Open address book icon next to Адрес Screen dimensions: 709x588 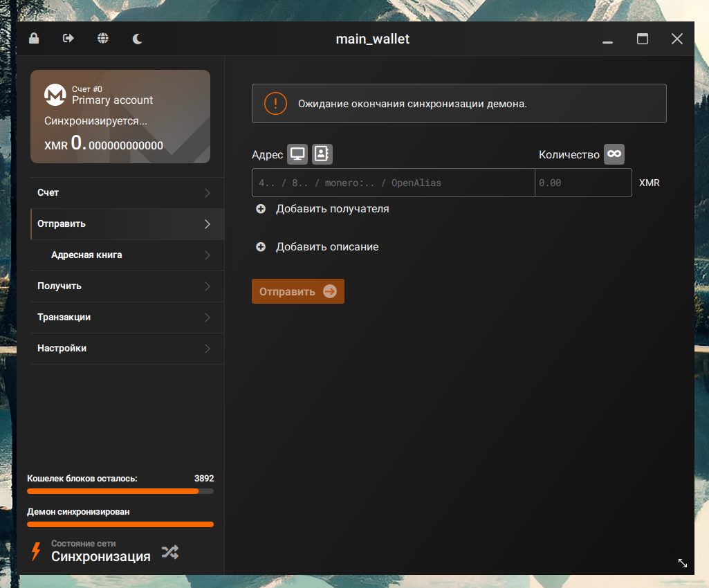point(322,154)
